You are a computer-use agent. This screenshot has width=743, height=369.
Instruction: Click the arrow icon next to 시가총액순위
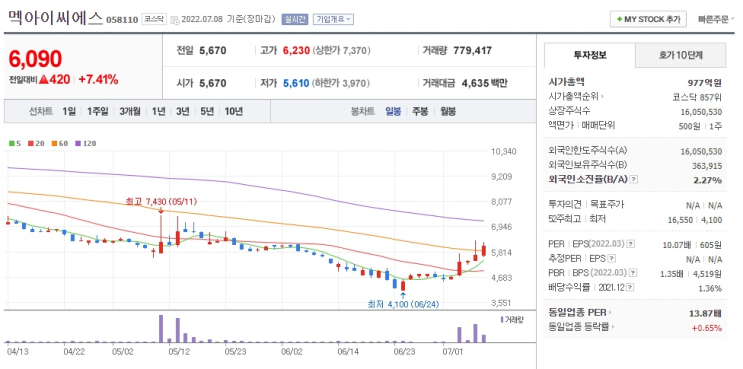pyautogui.click(x=602, y=97)
